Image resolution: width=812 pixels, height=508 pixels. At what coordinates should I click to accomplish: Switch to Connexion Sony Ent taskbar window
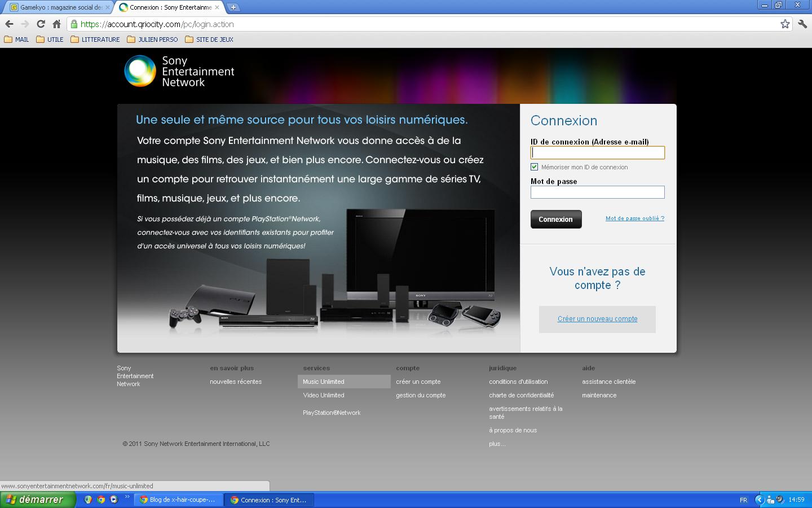(x=270, y=500)
